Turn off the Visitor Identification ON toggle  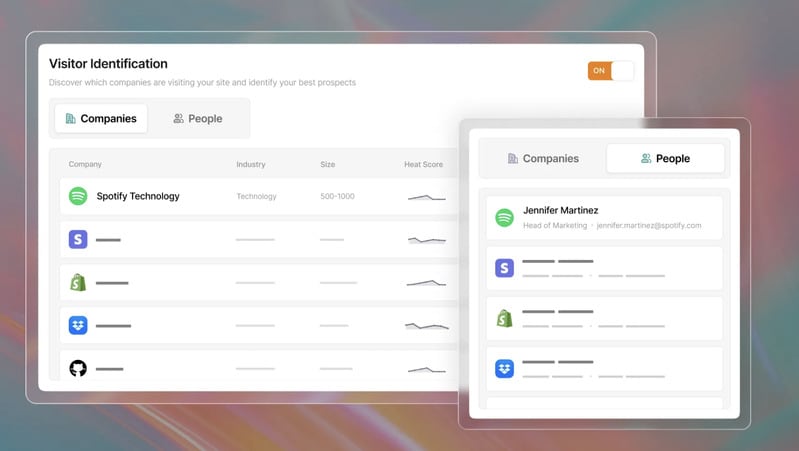click(610, 71)
